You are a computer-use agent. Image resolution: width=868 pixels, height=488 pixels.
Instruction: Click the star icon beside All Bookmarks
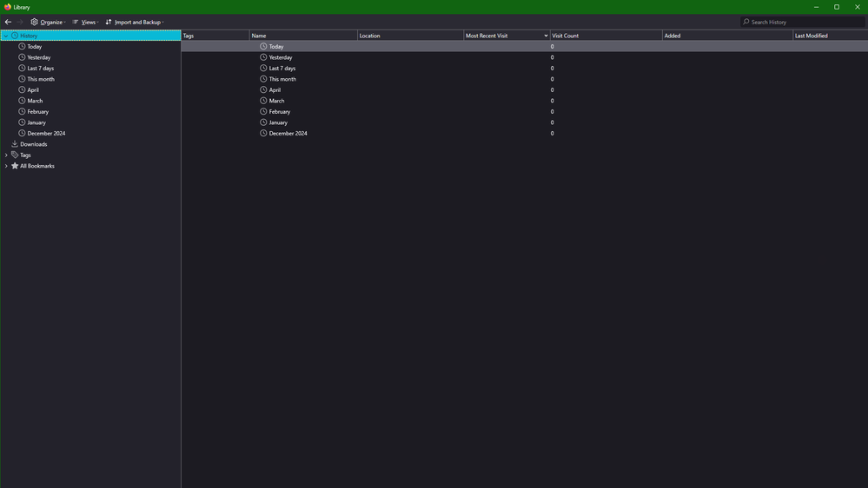15,166
